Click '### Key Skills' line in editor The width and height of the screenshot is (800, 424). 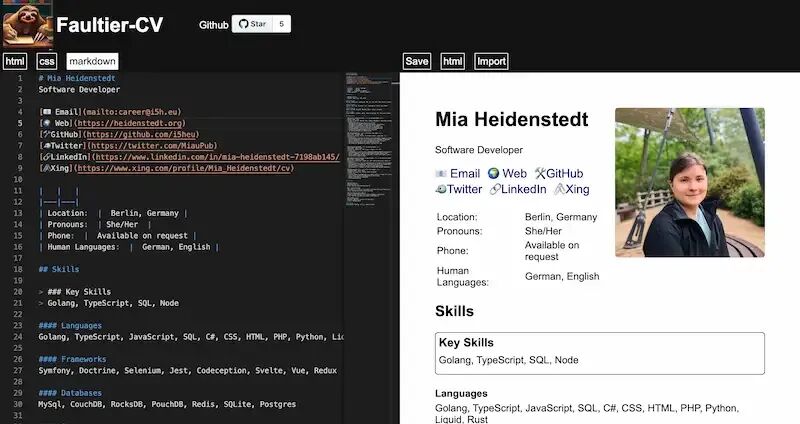point(79,292)
